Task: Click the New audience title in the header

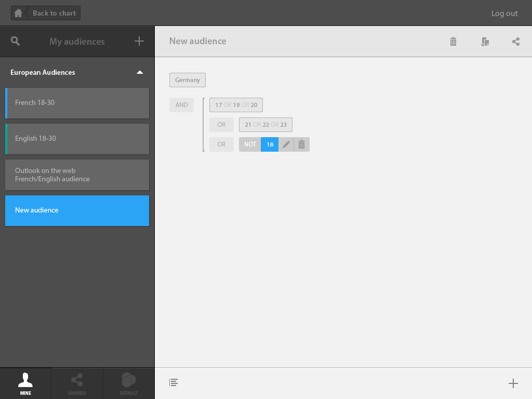Action: click(x=197, y=41)
